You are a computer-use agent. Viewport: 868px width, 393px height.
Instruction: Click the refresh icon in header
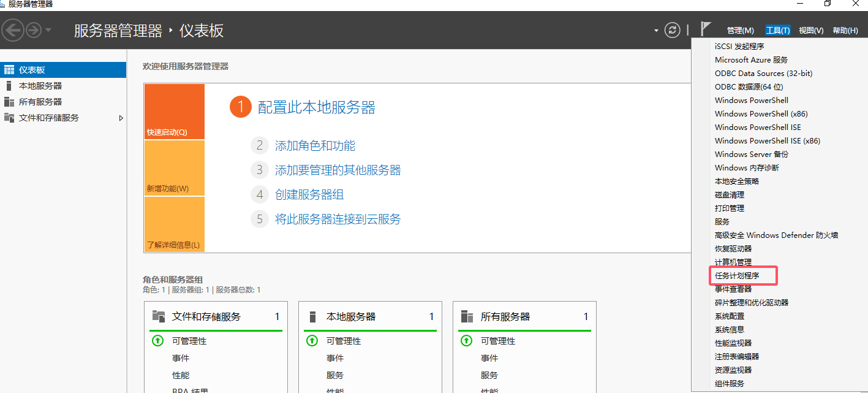pyautogui.click(x=673, y=30)
